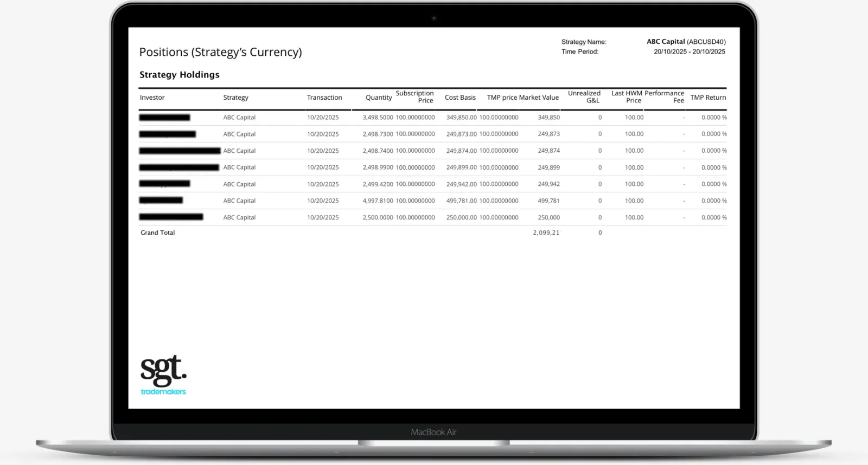Click the Grand Total label

157,232
